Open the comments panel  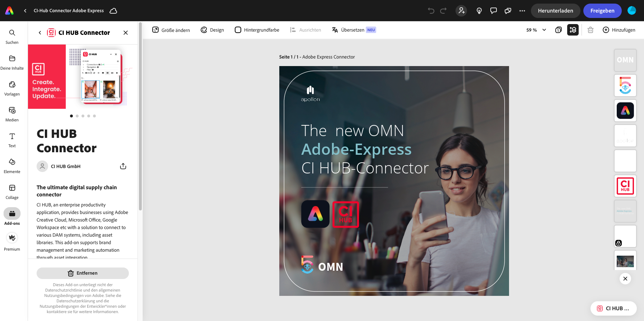(x=494, y=11)
